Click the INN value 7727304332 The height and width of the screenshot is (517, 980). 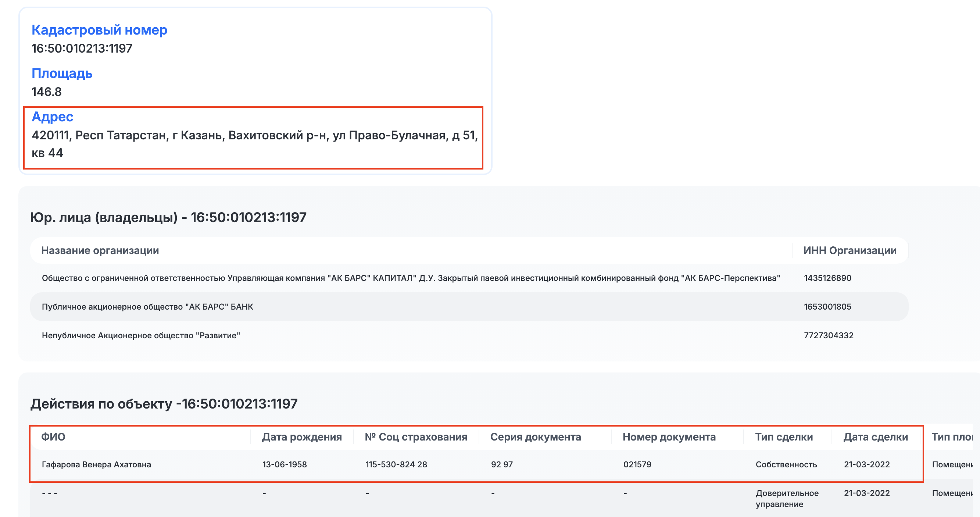[x=829, y=335]
